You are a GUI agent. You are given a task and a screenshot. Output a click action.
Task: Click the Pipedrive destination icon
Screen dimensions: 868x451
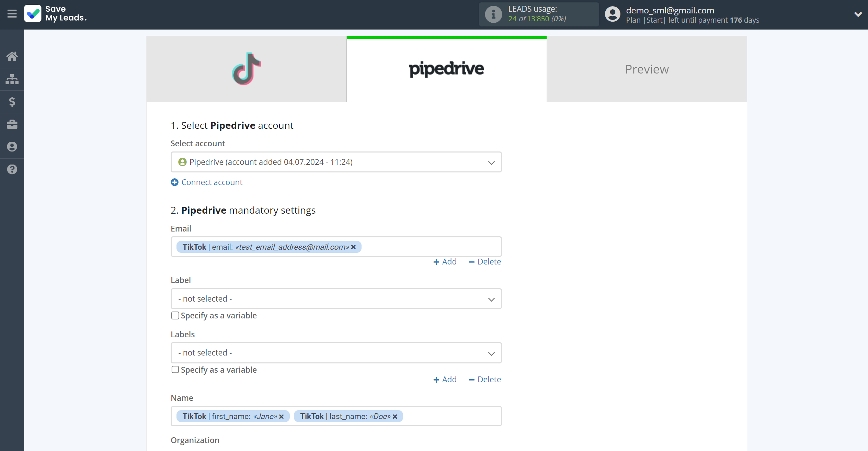[447, 69]
